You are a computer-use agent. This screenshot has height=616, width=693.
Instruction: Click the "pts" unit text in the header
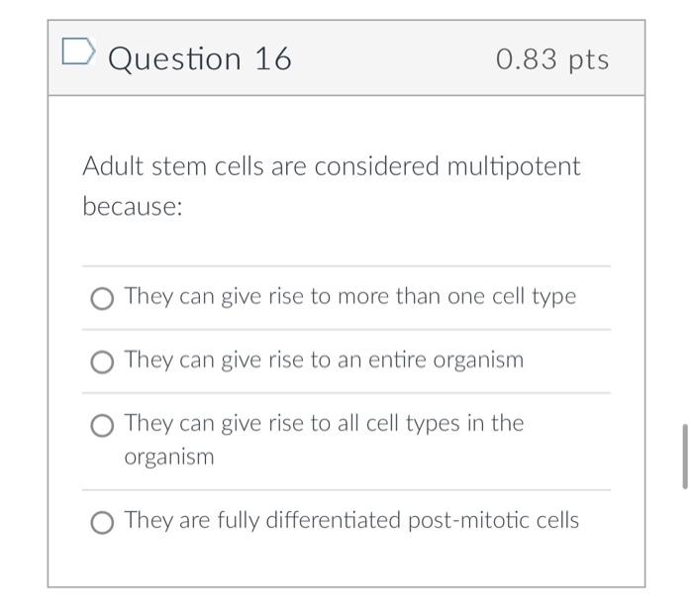tap(589, 60)
